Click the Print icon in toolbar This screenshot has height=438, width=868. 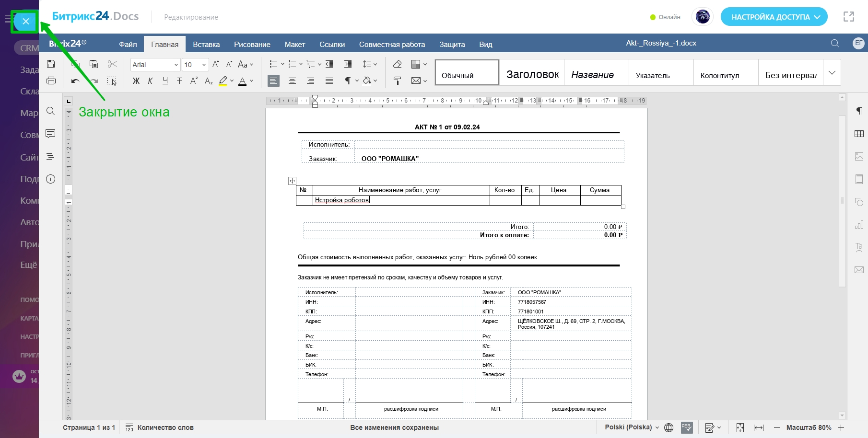point(51,81)
